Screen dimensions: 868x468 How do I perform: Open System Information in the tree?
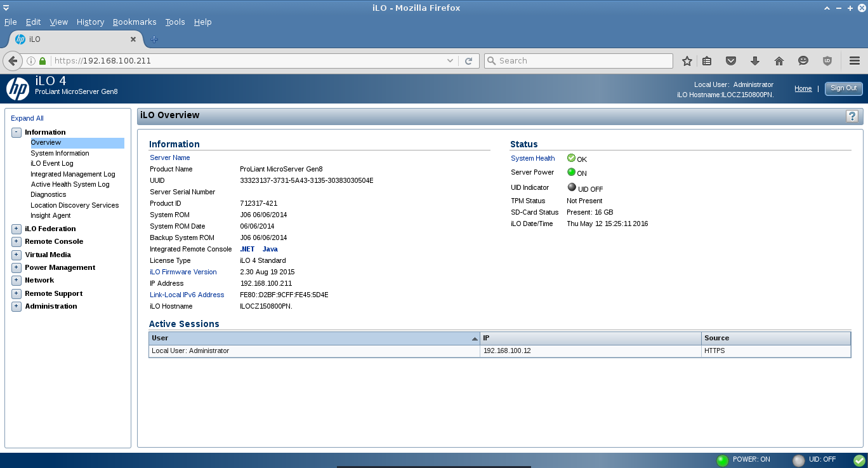click(60, 153)
